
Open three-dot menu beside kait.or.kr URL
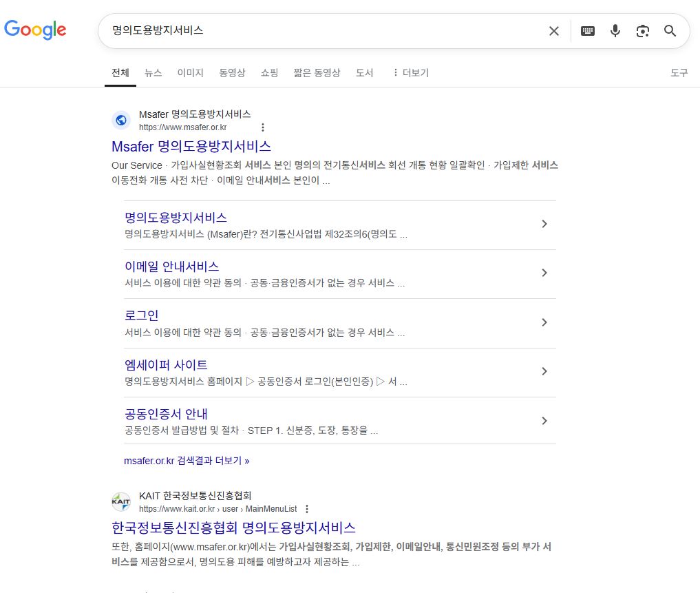tap(307, 509)
